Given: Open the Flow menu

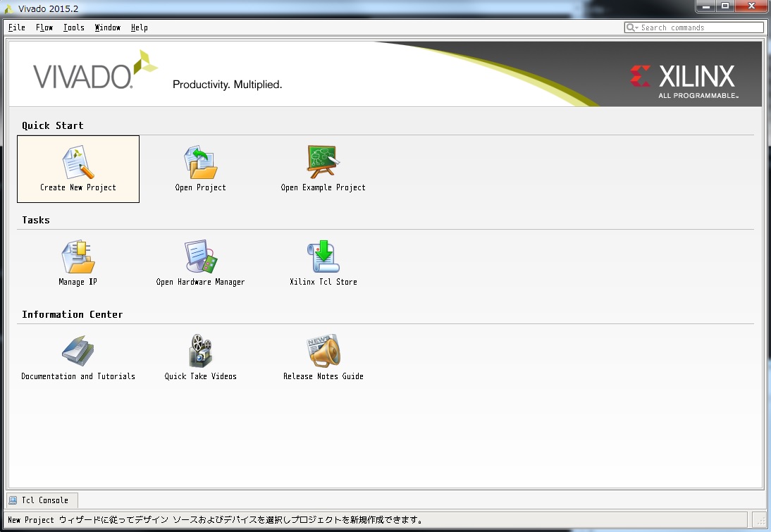Looking at the screenshot, I should [44, 27].
